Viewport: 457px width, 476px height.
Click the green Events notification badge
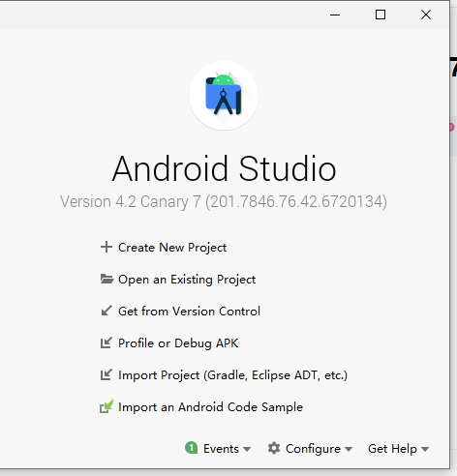click(192, 448)
